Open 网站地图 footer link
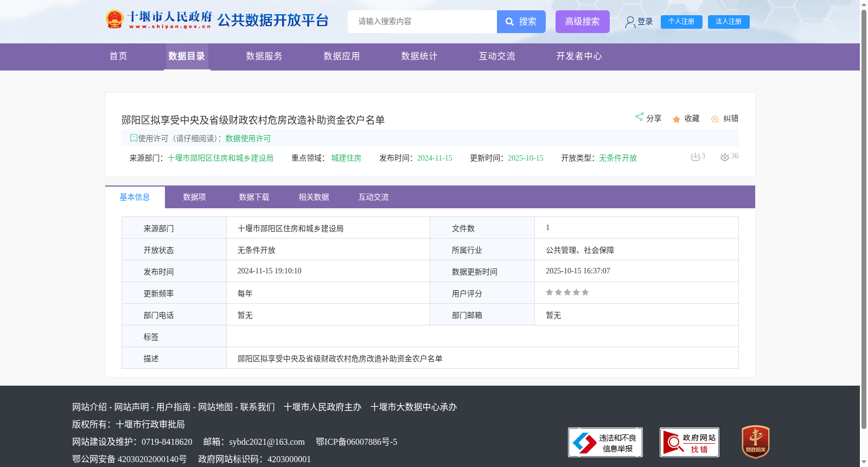 (x=215, y=407)
